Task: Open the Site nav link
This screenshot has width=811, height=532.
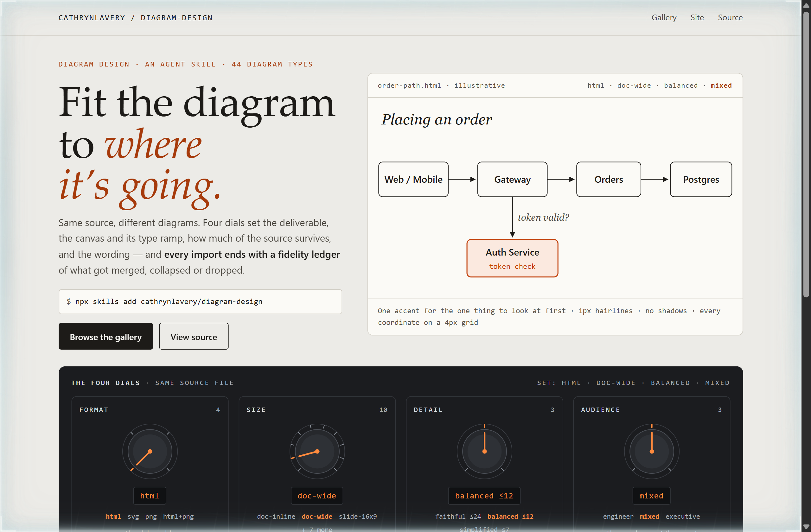Action: click(x=697, y=17)
